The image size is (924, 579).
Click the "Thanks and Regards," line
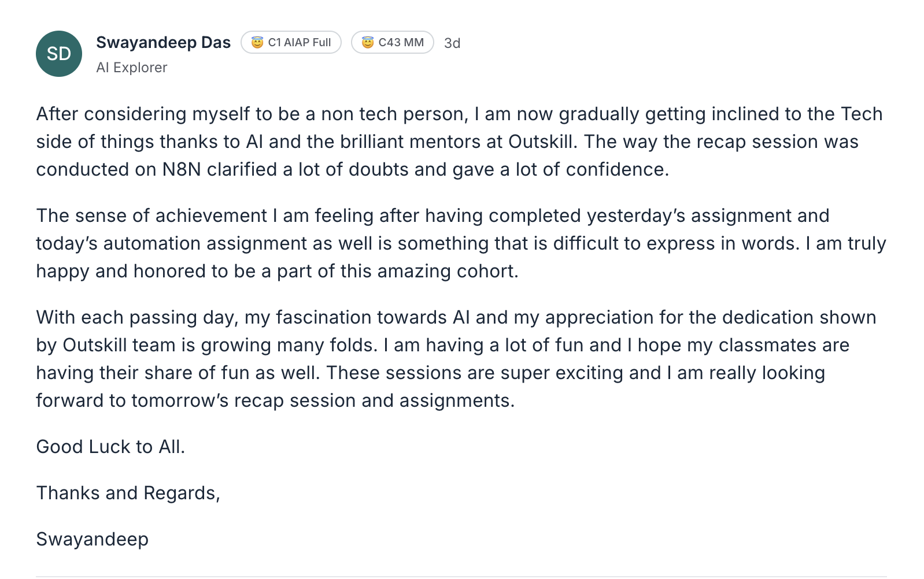(x=128, y=493)
